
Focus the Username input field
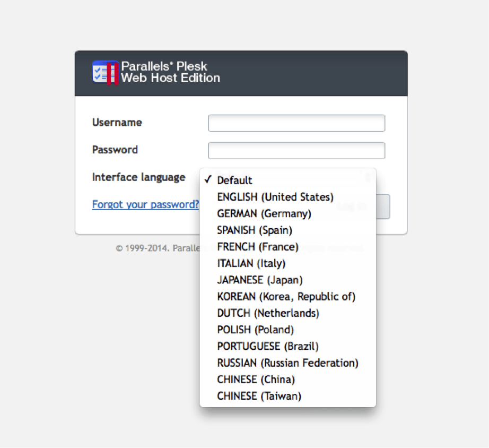(296, 123)
